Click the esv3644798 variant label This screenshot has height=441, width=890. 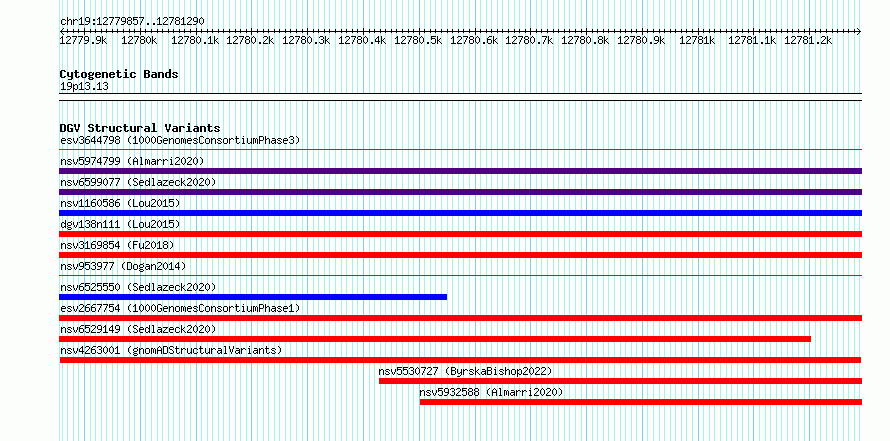tap(180, 140)
